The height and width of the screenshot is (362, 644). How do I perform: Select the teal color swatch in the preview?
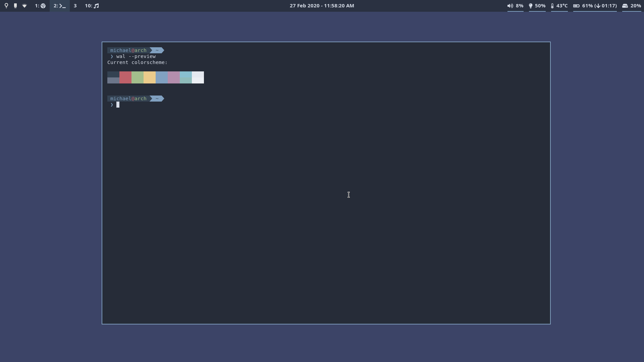coord(185,77)
